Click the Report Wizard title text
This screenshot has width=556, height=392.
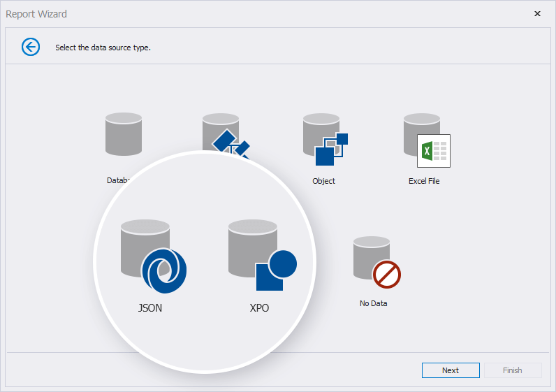point(36,14)
